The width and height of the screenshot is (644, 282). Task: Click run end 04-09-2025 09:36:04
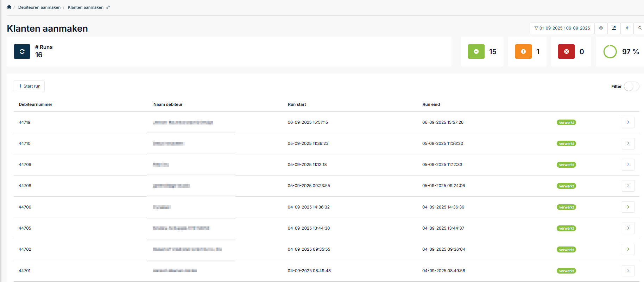[x=444, y=249]
